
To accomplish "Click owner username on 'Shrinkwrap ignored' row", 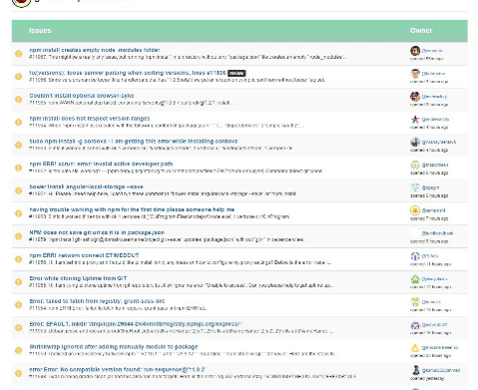I will [x=440, y=347].
